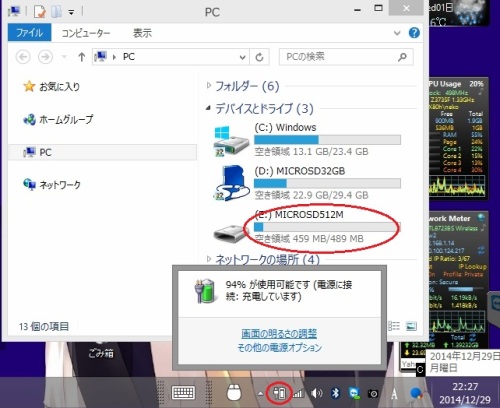Click the D: drive capacity bar
This screenshot has height=408, width=500.
click(x=327, y=183)
